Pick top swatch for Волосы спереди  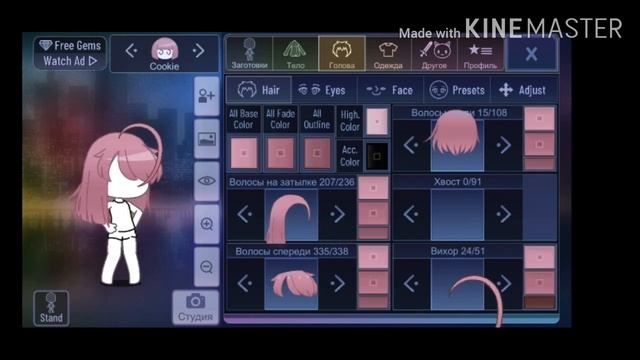373,257
